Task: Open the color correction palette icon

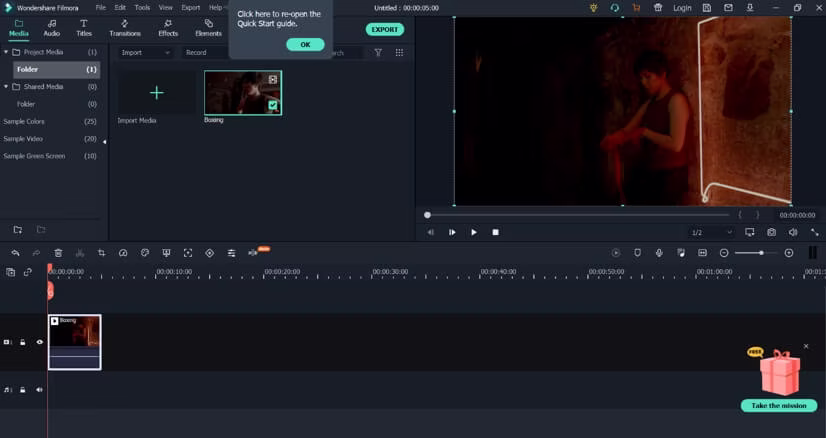Action: coord(145,253)
